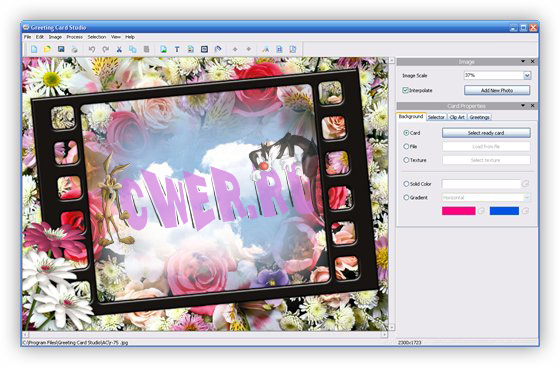Toggle the Interpolate checkbox
The width and height of the screenshot is (560, 367).
(405, 90)
